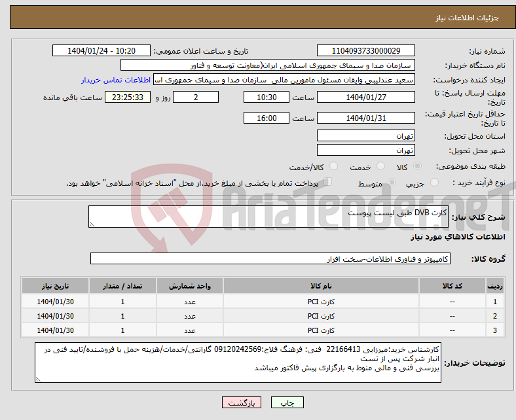Click the resize handle of description textarea
Screen dimensions: 516x420
(x=92, y=224)
